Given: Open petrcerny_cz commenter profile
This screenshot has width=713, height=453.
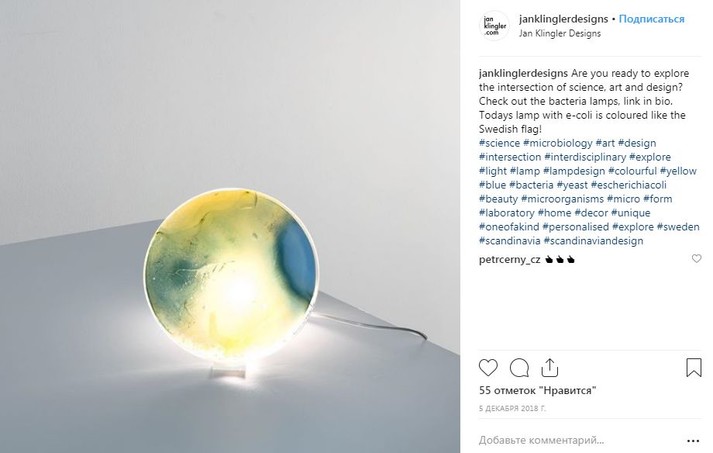Looking at the screenshot, I should click(x=509, y=260).
